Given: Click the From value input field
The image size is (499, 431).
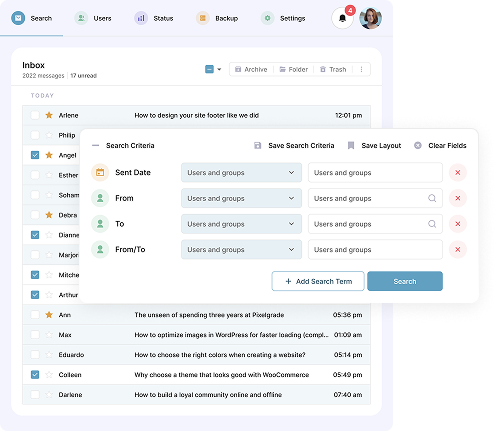Looking at the screenshot, I should pyautogui.click(x=375, y=198).
